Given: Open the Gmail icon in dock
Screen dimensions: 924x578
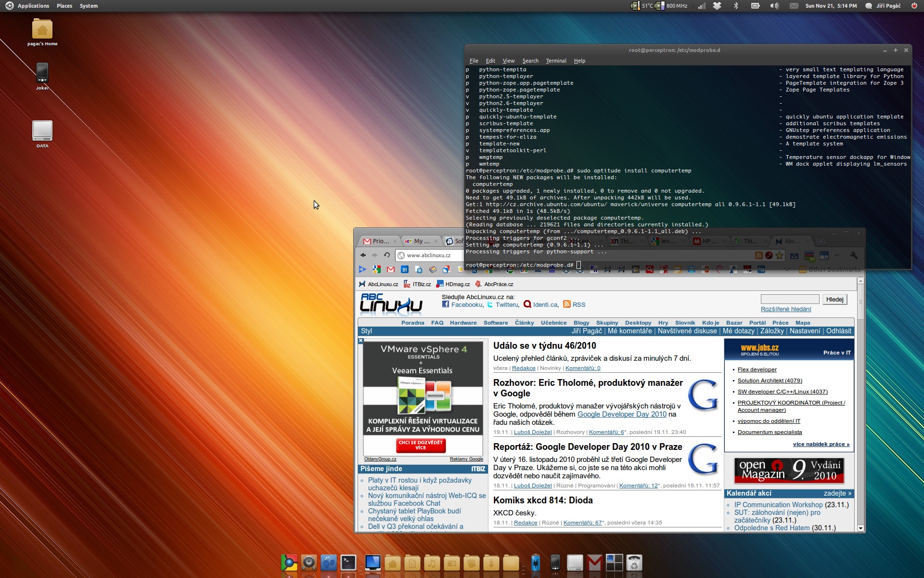Looking at the screenshot, I should pos(595,563).
